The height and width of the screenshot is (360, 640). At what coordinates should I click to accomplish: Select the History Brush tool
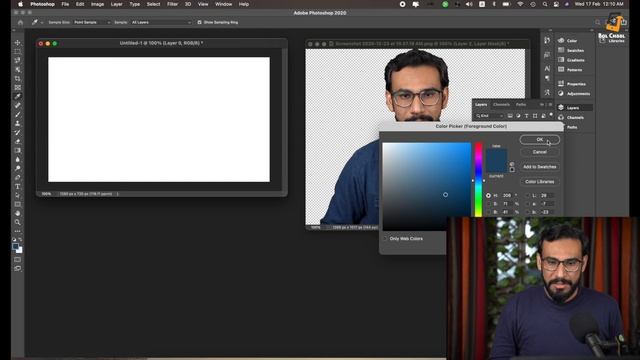18,132
